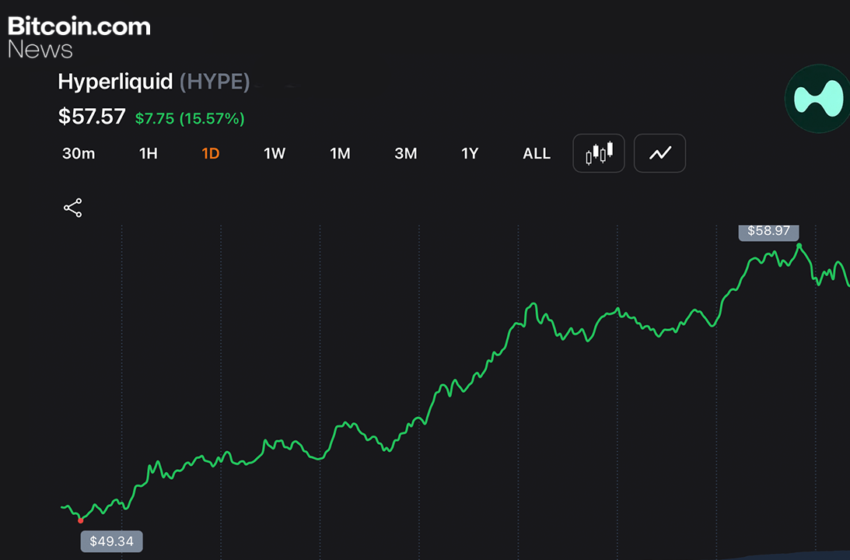Select the 3M timeframe
Image resolution: width=850 pixels, height=560 pixels.
pos(405,154)
